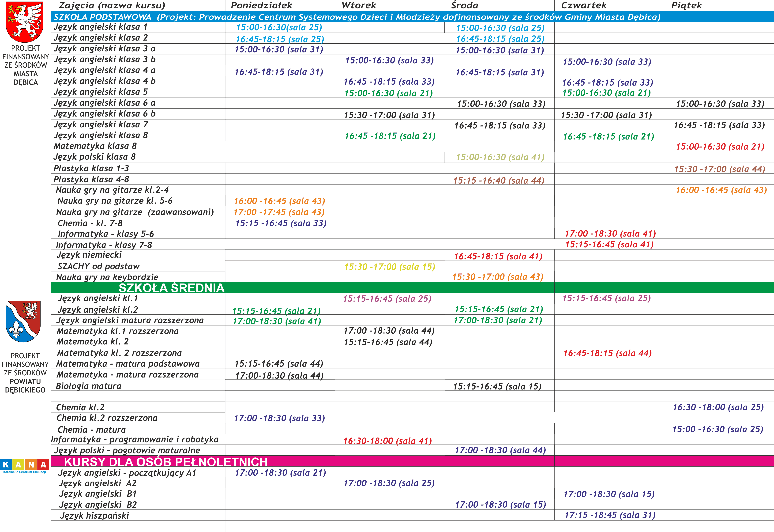Viewport: 774px width, 532px height.
Task: Select the row label 'Plastyka klasa 1-3'
Action: click(91, 168)
